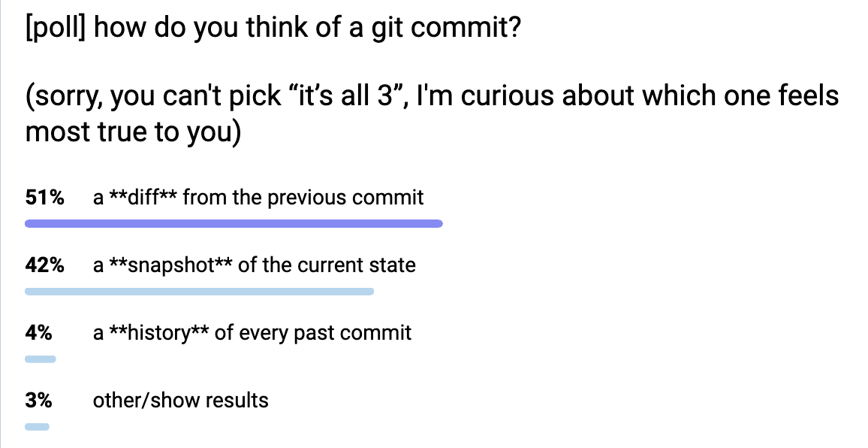868x448 pixels.
Task: Click the 42% vote percentage
Action: [x=44, y=265]
